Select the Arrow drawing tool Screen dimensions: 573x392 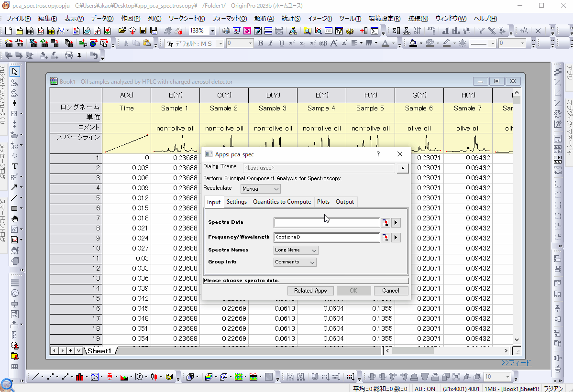14,187
